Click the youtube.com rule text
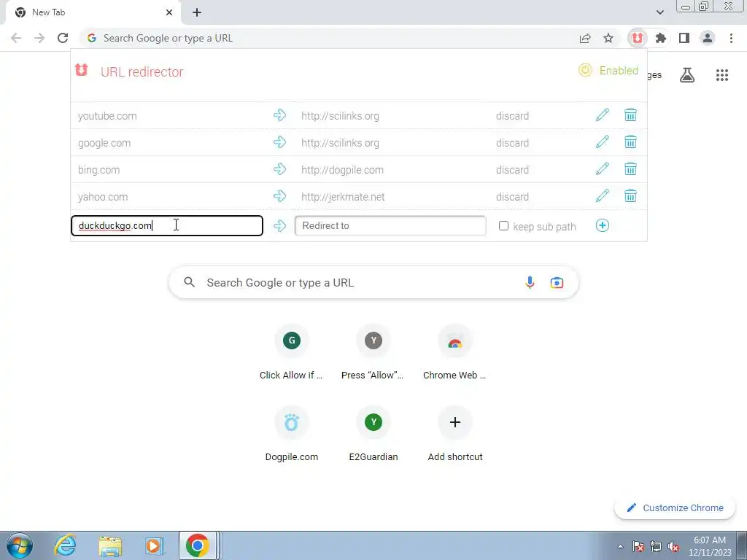This screenshot has height=560, width=747. [107, 116]
